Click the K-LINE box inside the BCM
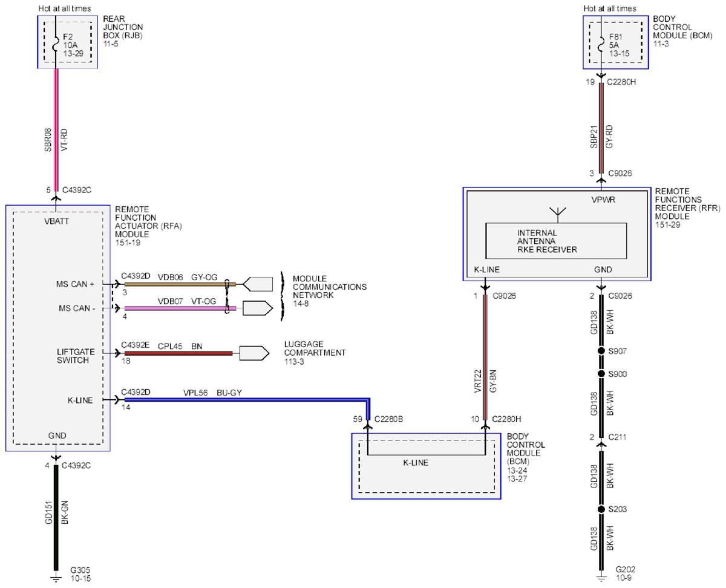Screen dimensions: 726x588 (x=426, y=466)
